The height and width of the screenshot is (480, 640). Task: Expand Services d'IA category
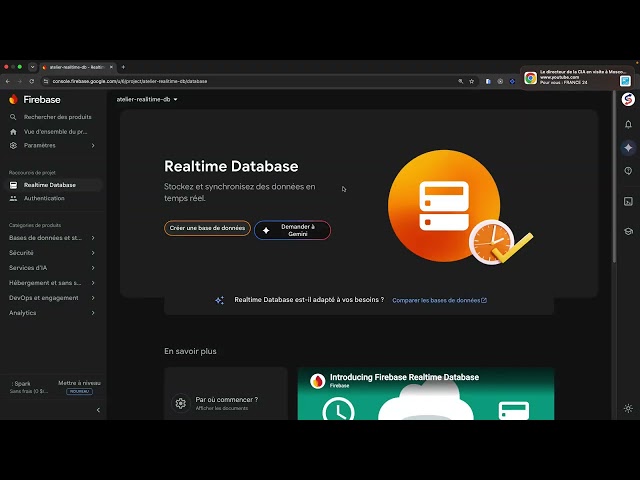tap(52, 268)
